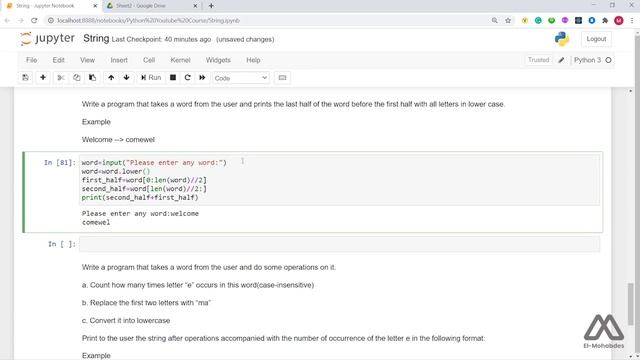The height and width of the screenshot is (360, 640).
Task: Click the Logout button
Action: 596,39
